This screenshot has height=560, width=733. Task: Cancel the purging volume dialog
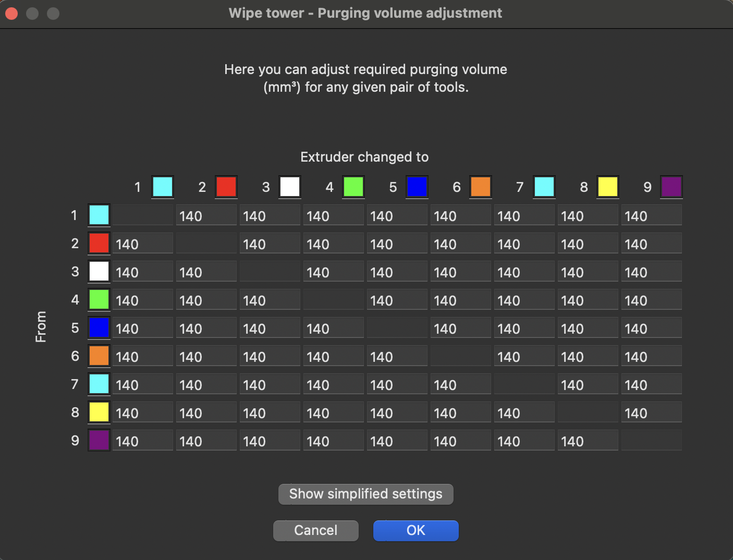[316, 530]
